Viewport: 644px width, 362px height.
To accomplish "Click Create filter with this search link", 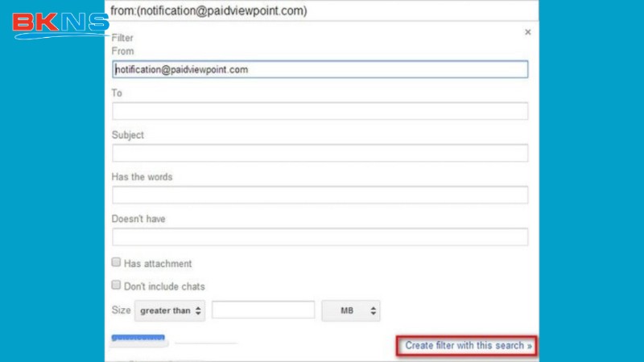I will (x=468, y=346).
